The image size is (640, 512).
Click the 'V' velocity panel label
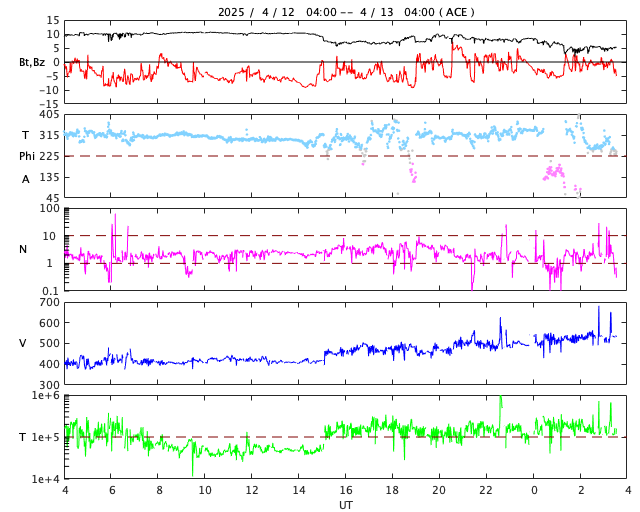23,343
